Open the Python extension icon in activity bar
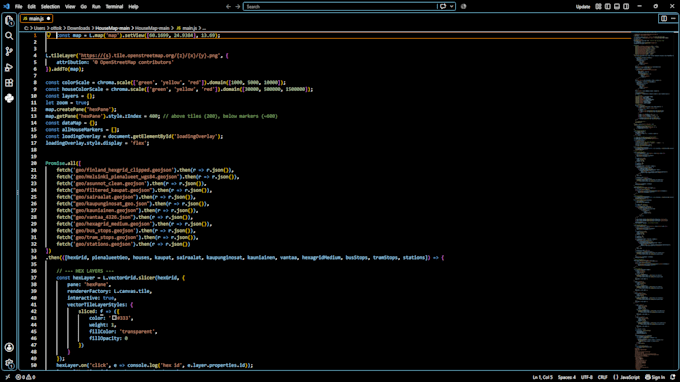 (x=9, y=98)
